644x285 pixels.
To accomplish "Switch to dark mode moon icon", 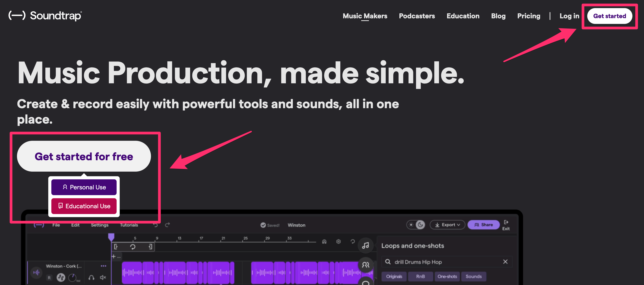I will [420, 225].
